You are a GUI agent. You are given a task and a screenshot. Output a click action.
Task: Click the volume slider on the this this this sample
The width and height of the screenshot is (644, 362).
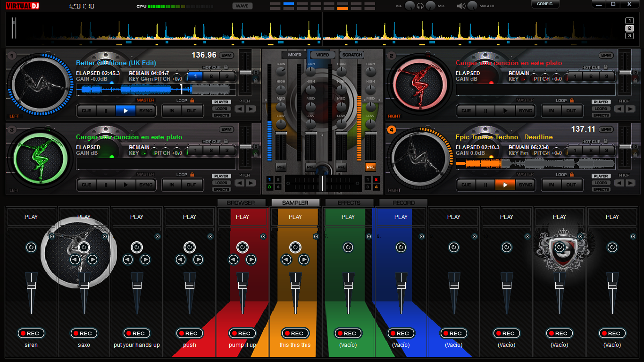(295, 285)
